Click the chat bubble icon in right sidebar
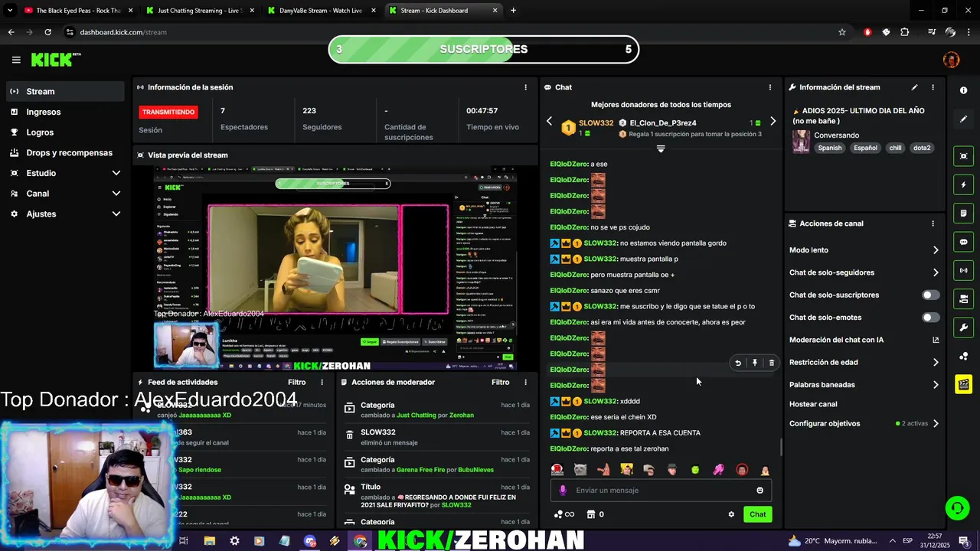Image resolution: width=980 pixels, height=551 pixels. coord(963,242)
